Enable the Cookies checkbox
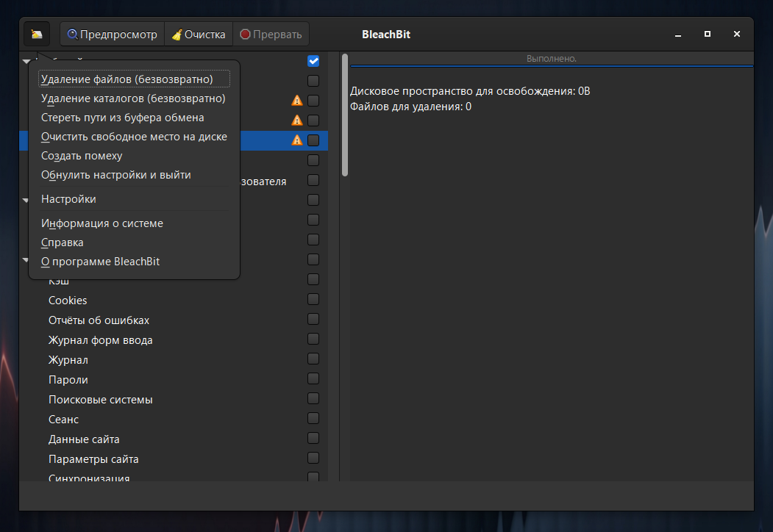 pos(313,299)
